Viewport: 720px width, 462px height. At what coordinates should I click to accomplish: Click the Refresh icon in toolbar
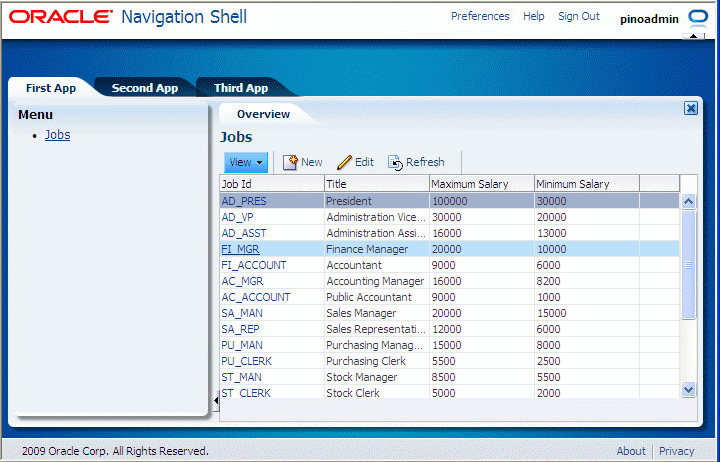point(395,163)
